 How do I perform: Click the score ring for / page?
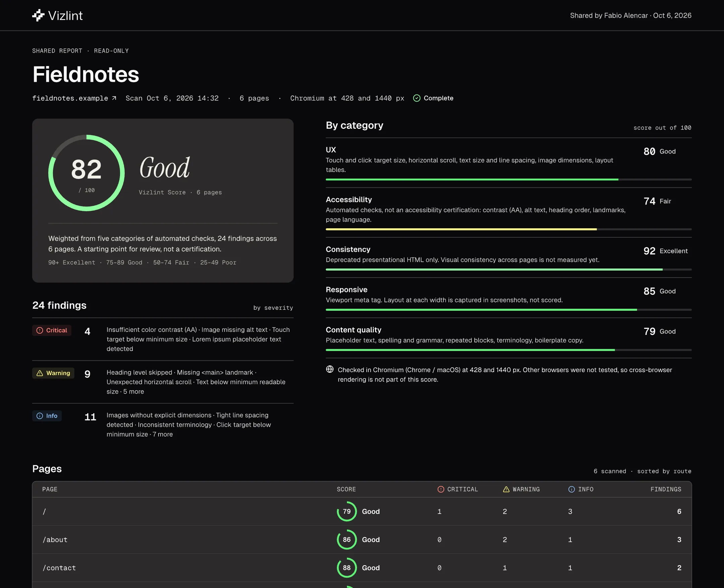pos(347,512)
